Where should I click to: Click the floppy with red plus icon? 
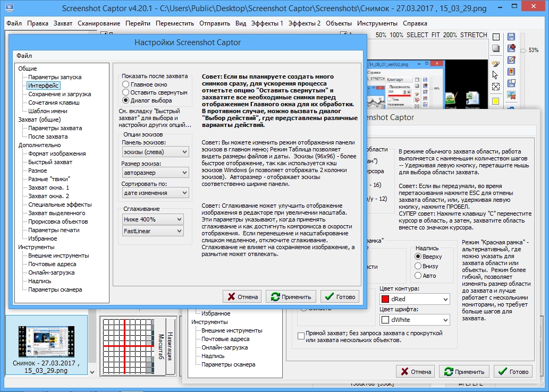[x=511, y=48]
